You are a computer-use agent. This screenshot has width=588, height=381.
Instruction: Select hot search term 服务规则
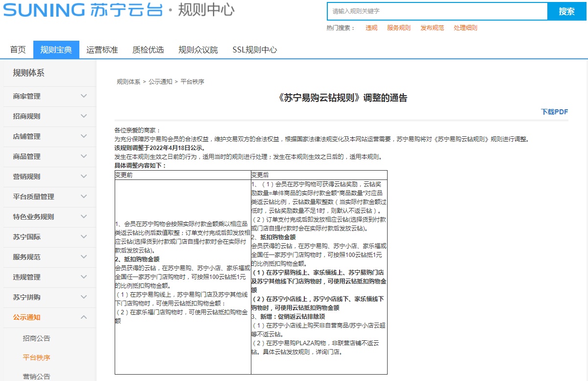click(398, 28)
